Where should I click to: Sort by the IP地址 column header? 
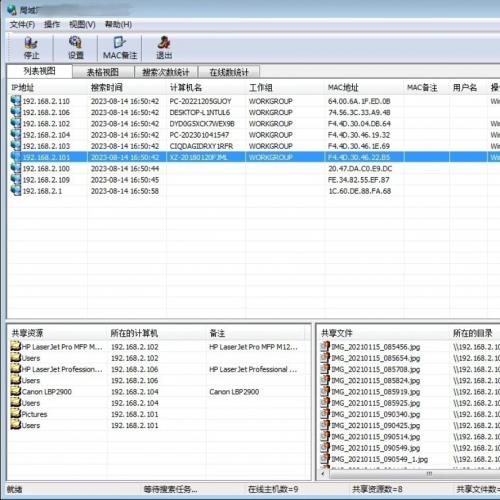[47, 88]
